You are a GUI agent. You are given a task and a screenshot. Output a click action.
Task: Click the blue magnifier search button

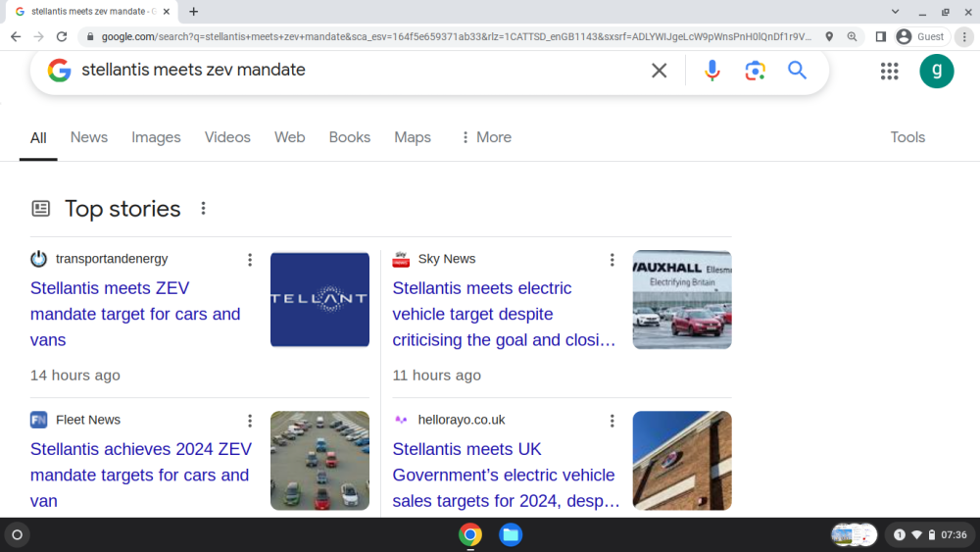797,70
